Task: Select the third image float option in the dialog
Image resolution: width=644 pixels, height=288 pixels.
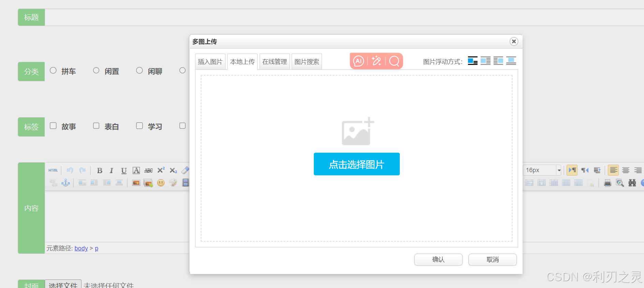Action: coord(498,61)
